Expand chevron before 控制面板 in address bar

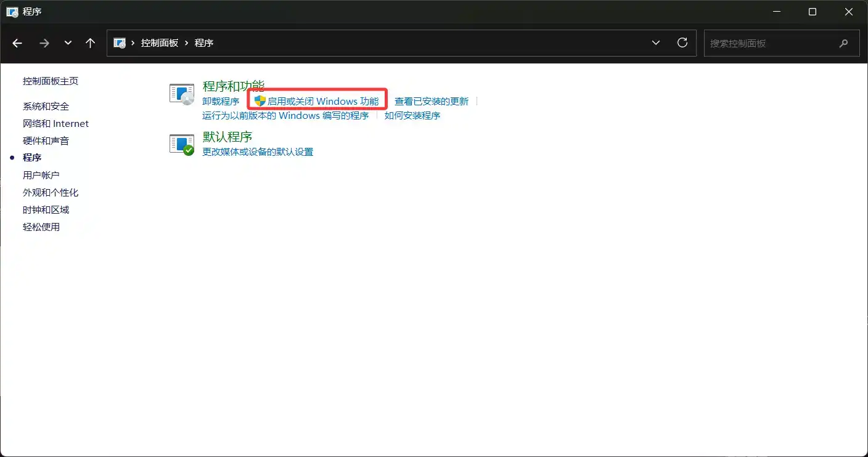tap(133, 43)
